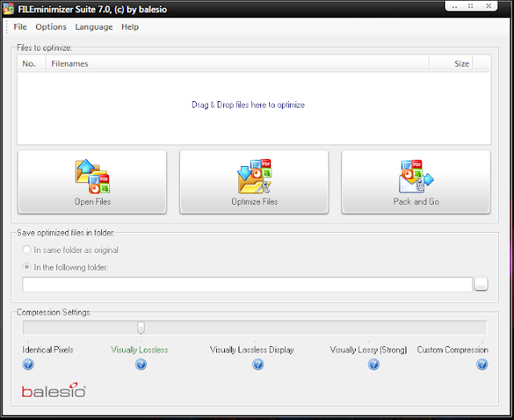Click the Pack and Go button
This screenshot has height=420, width=514.
tap(416, 182)
